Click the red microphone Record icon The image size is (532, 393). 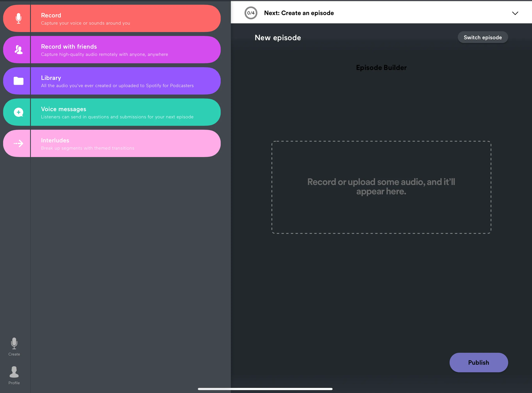click(18, 19)
